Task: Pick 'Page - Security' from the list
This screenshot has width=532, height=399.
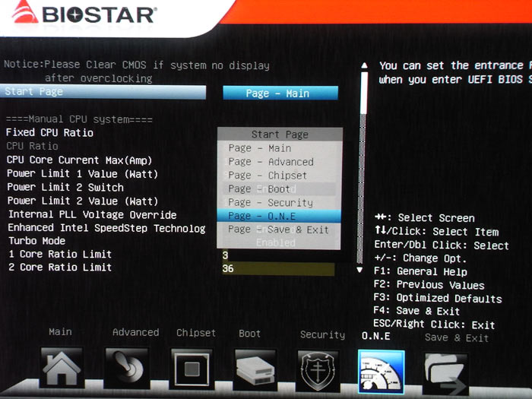Action: (270, 203)
